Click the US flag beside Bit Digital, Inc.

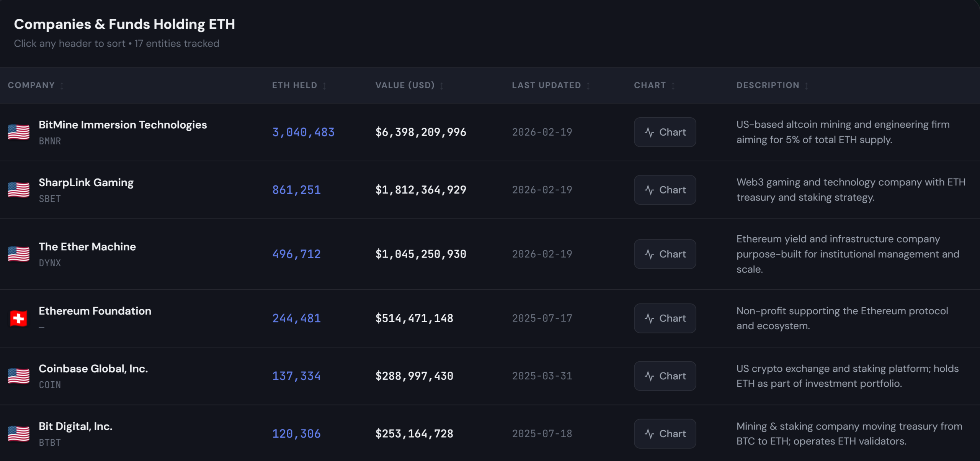click(18, 433)
